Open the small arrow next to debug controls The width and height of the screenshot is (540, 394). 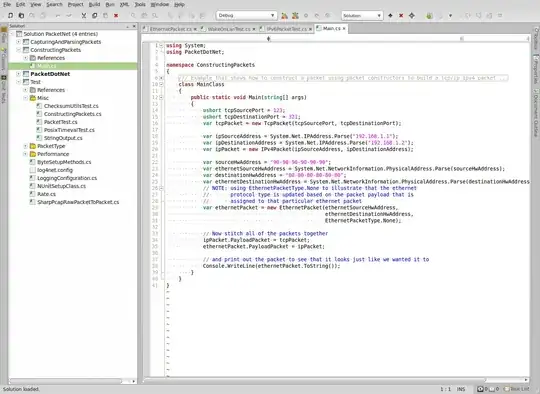(x=450, y=15)
